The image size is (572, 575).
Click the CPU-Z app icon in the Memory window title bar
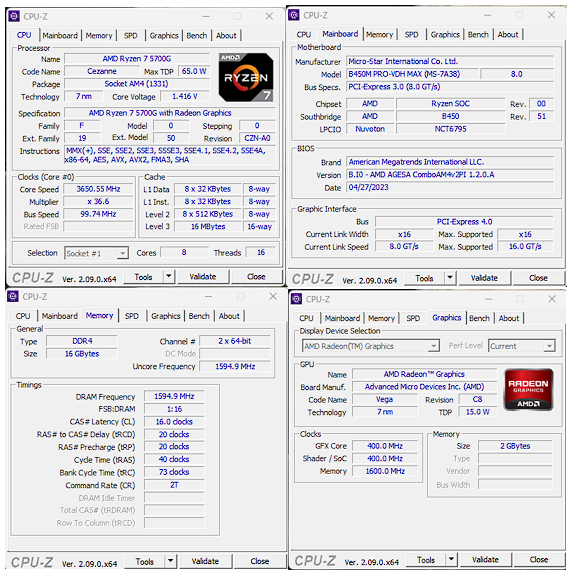[13, 296]
